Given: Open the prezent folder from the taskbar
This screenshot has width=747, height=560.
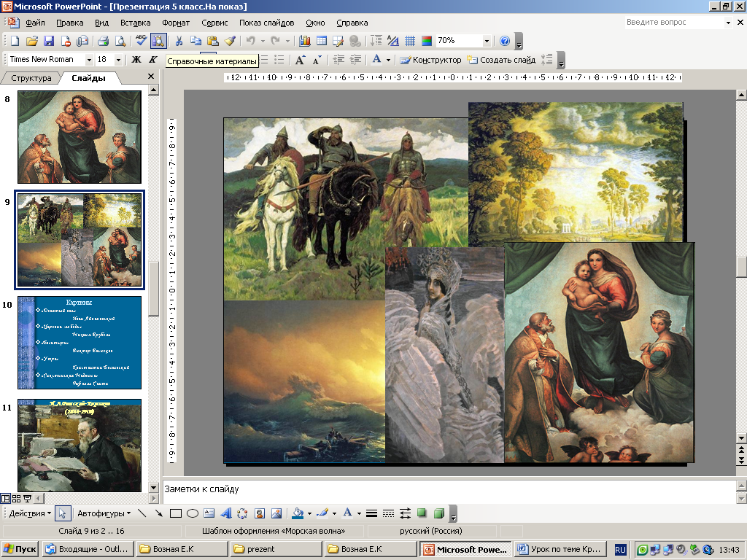Looking at the screenshot, I should (x=276, y=549).
